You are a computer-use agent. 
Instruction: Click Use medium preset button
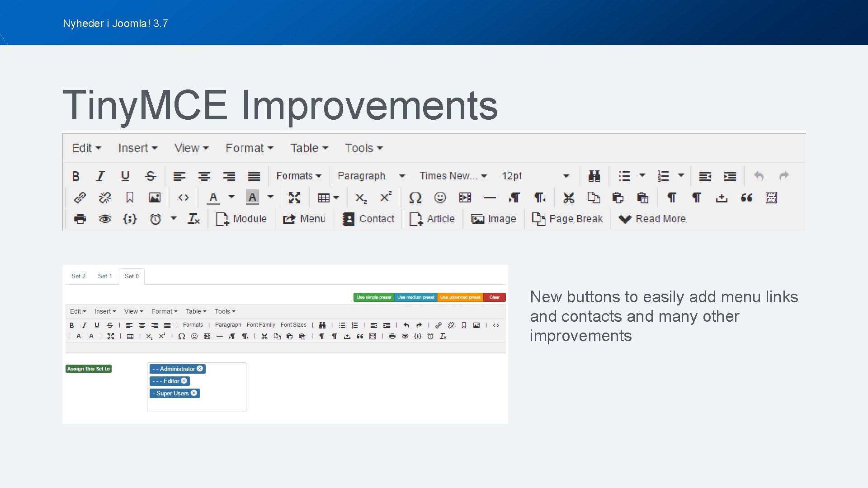coord(415,297)
